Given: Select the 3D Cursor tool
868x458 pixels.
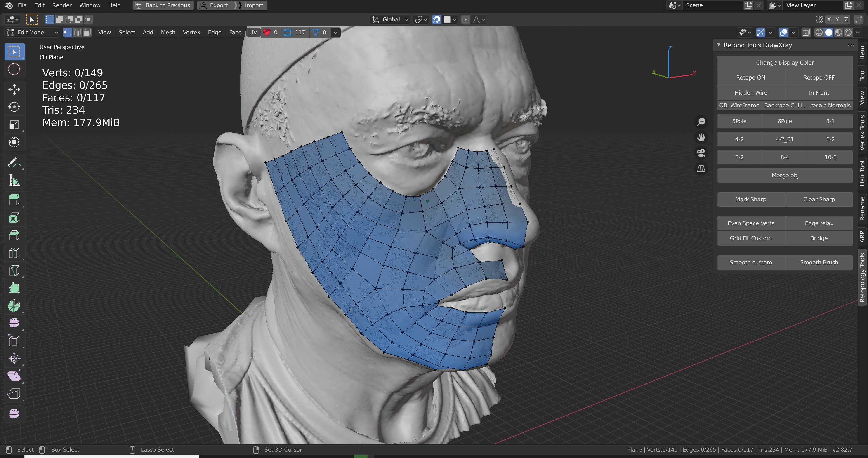Looking at the screenshot, I should (x=14, y=69).
